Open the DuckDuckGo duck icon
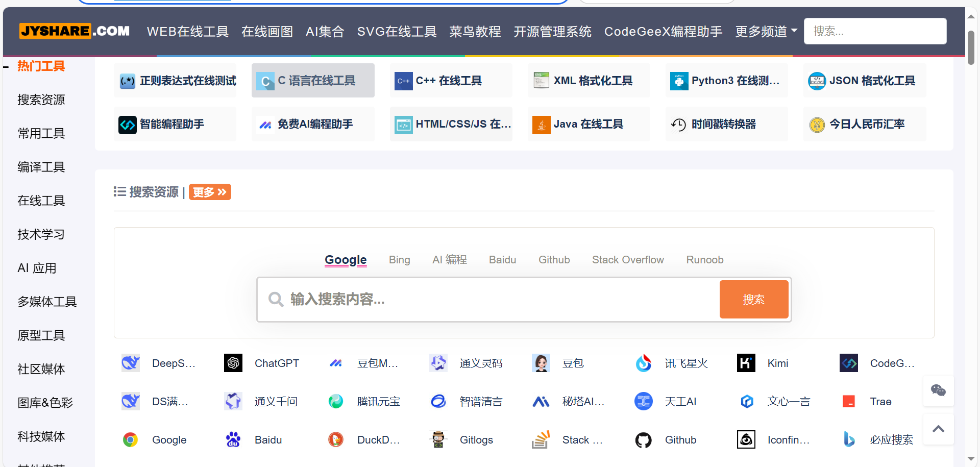The image size is (980, 467). point(336,439)
